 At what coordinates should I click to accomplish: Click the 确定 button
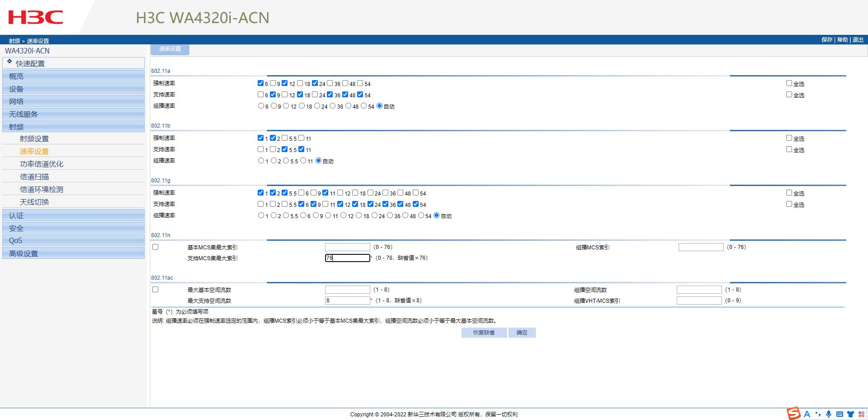[522, 333]
